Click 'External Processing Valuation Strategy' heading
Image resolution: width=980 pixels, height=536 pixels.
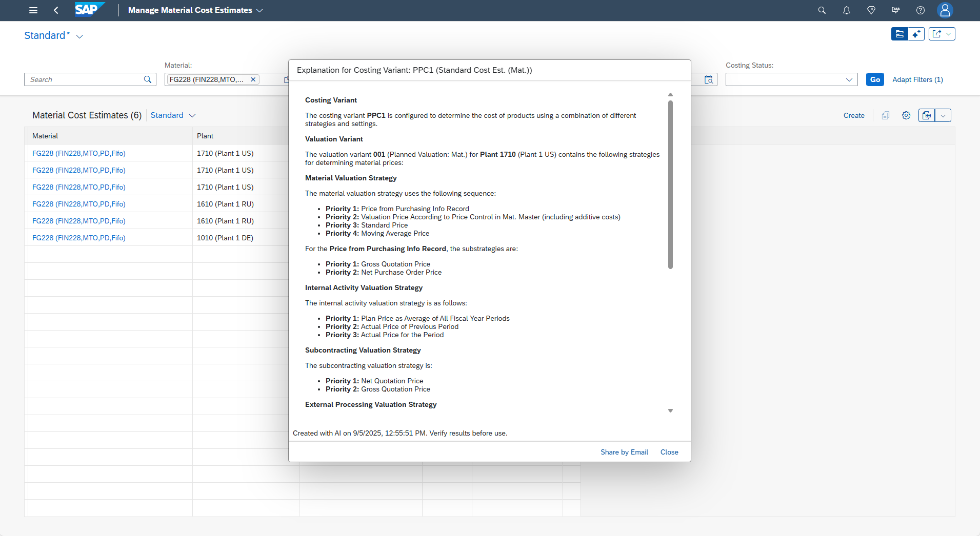371,404
